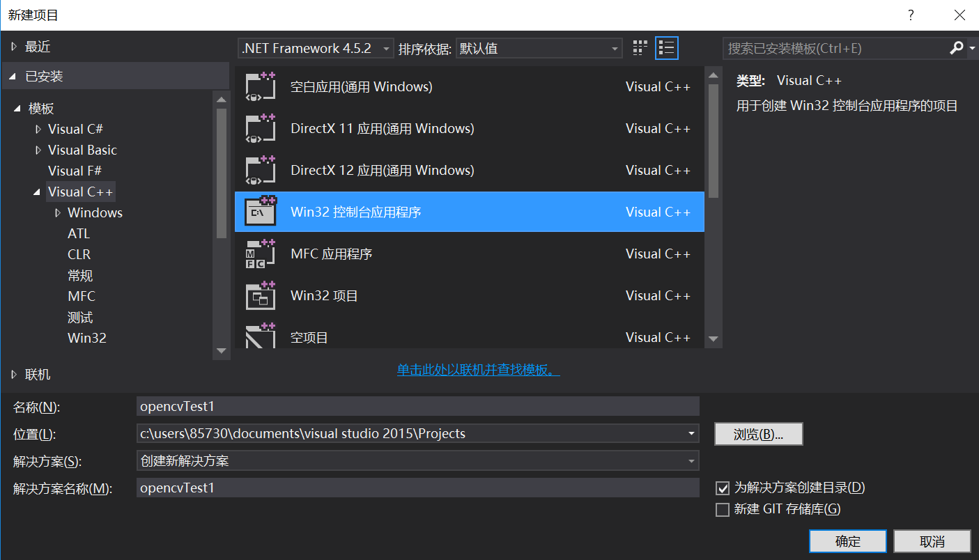Select Visual F# in the tree

(x=75, y=171)
